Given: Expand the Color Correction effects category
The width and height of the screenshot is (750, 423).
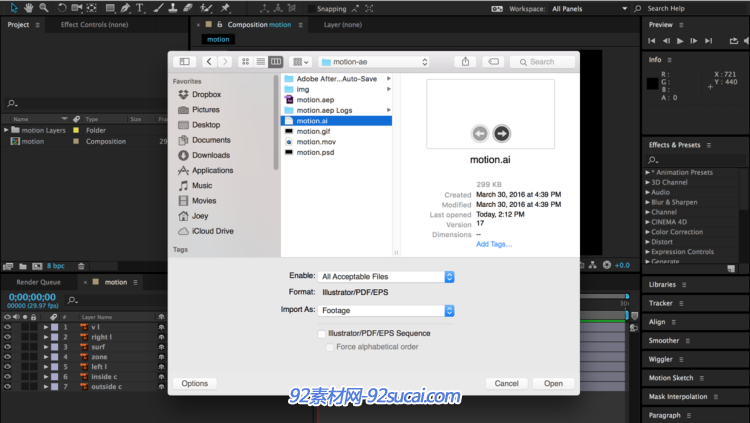Looking at the screenshot, I should pyautogui.click(x=648, y=232).
